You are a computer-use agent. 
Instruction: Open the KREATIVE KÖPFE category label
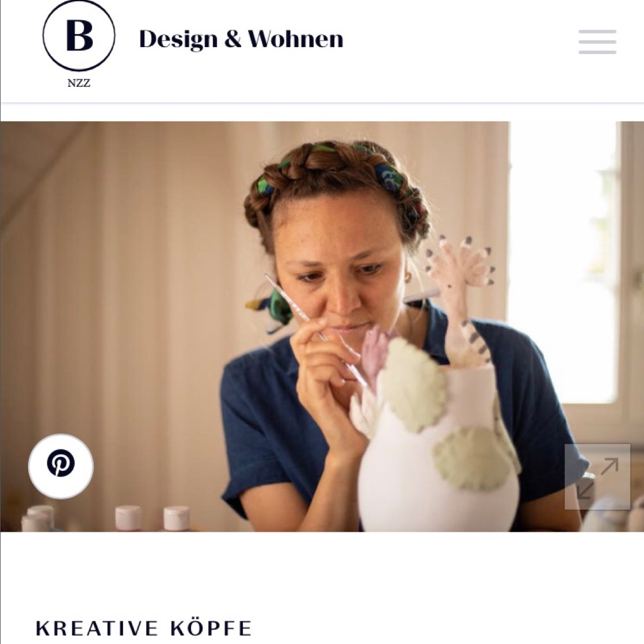point(144,628)
